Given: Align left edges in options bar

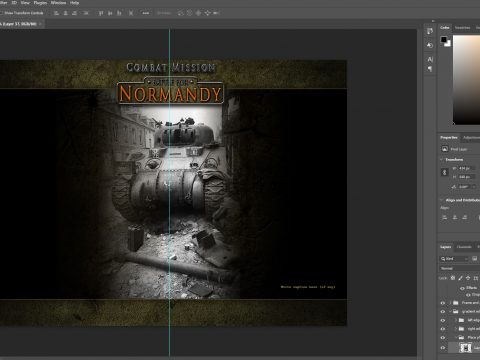Looking at the screenshot, I should tap(56, 13).
